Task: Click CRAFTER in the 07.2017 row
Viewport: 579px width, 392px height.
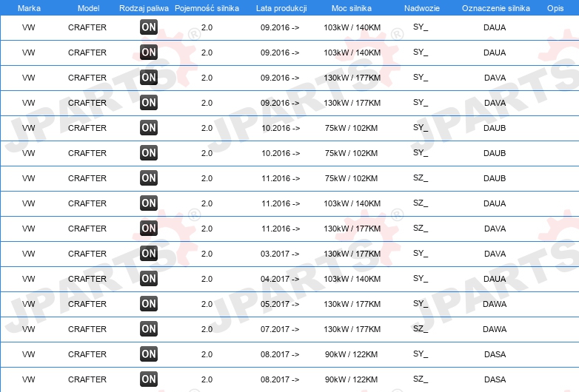Action: click(87, 329)
